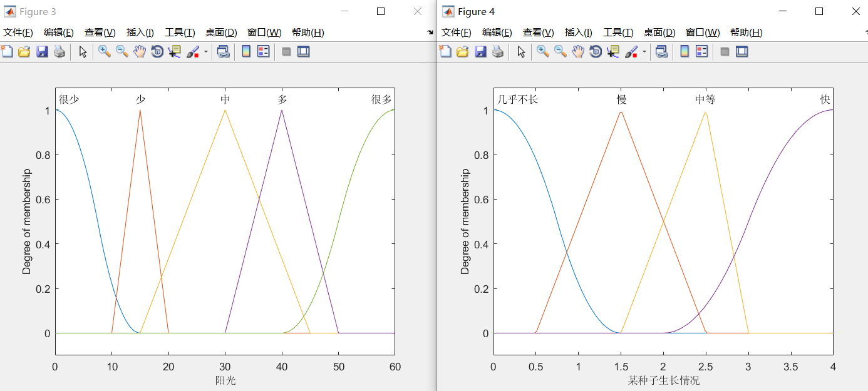Select Pan hand tool in Figure 3
Viewport: 868px width, 391px height.
[x=140, y=52]
